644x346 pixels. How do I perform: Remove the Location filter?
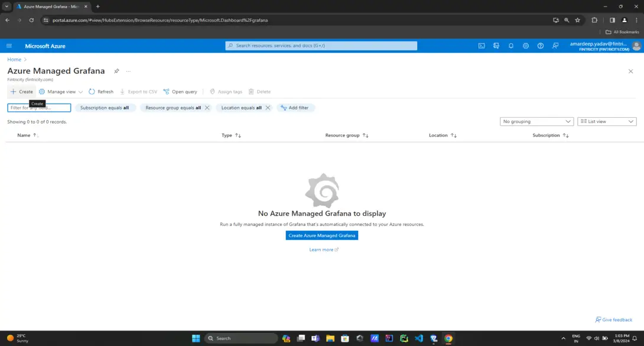click(x=268, y=108)
